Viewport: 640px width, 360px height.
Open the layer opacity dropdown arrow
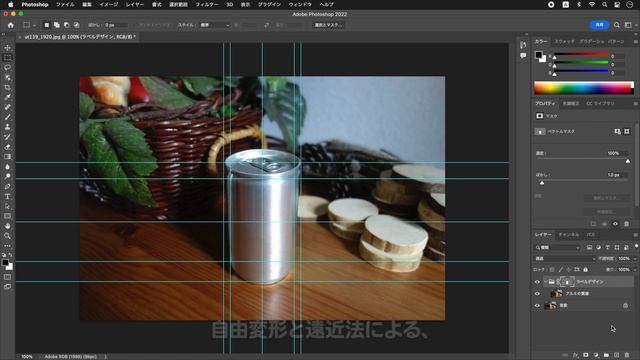(x=634, y=258)
